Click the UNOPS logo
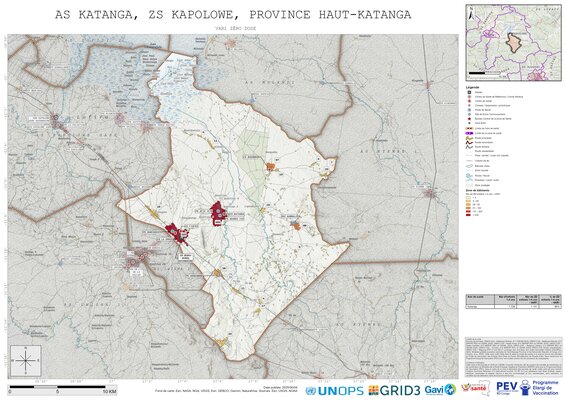Image resolution: width=566 pixels, height=400 pixels. (x=334, y=391)
